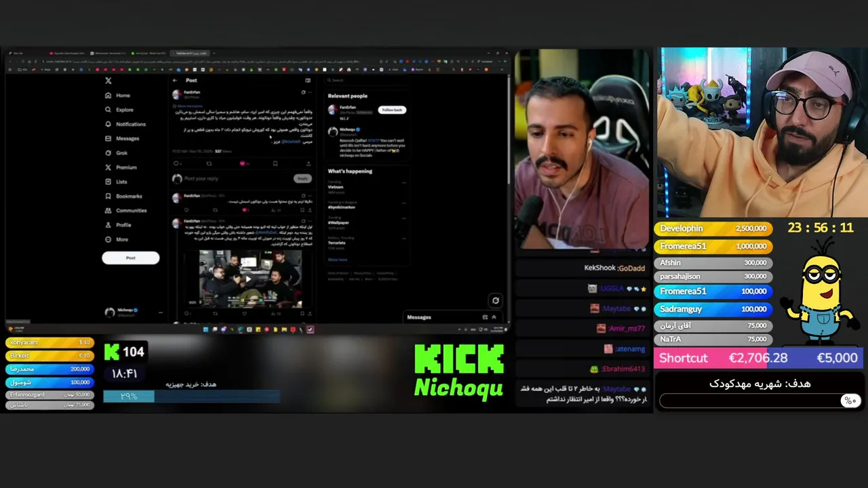The width and height of the screenshot is (868, 488).
Task: Click share icon under main post
Action: point(309,163)
